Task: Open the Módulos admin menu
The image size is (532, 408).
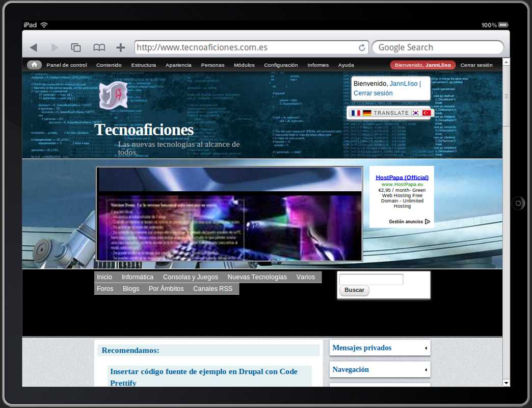Action: point(244,65)
